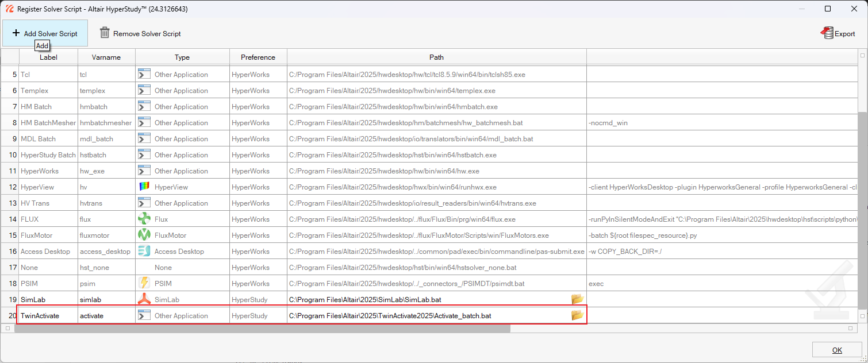
Task: Click the 'activate' varname cell
Action: pyautogui.click(x=106, y=315)
